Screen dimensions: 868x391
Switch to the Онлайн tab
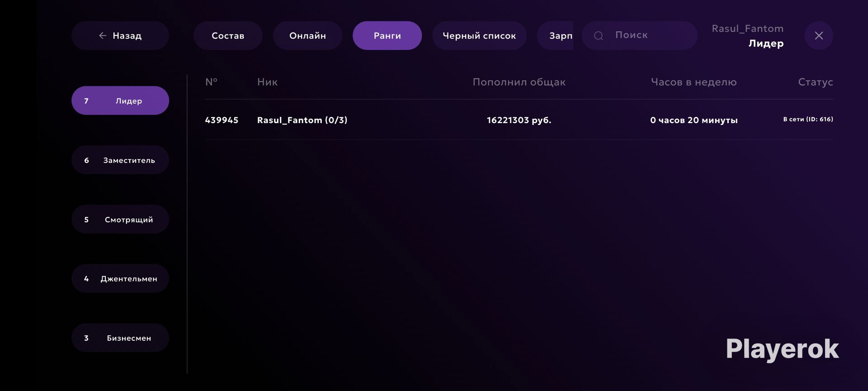[307, 35]
